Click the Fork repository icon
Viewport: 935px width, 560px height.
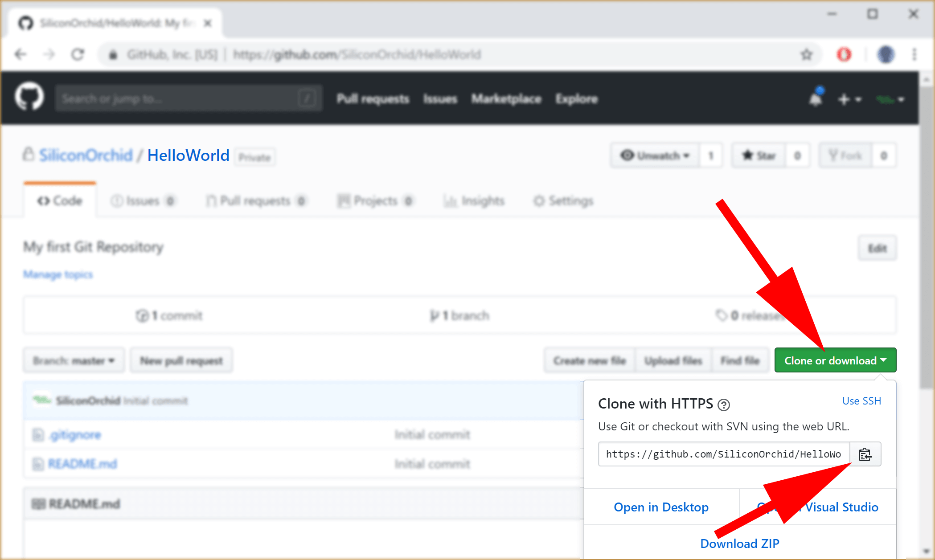coord(846,155)
